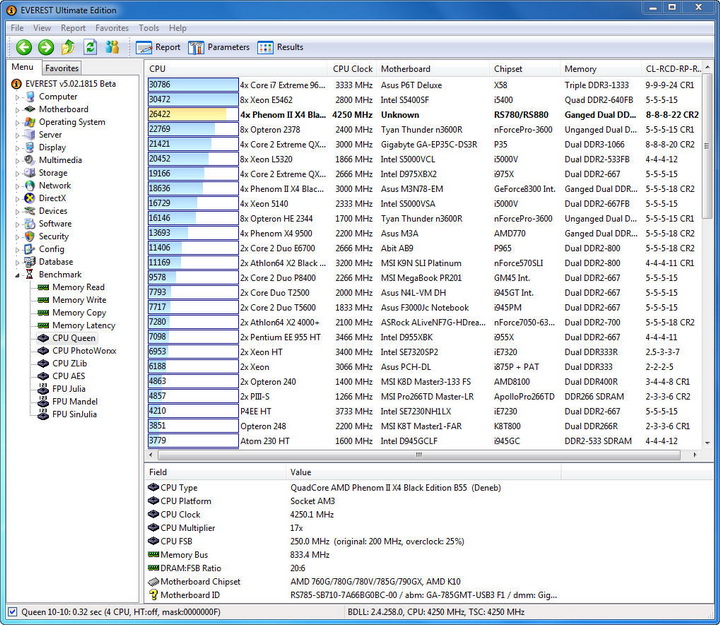
Task: Open the File menu
Action: 17,28
